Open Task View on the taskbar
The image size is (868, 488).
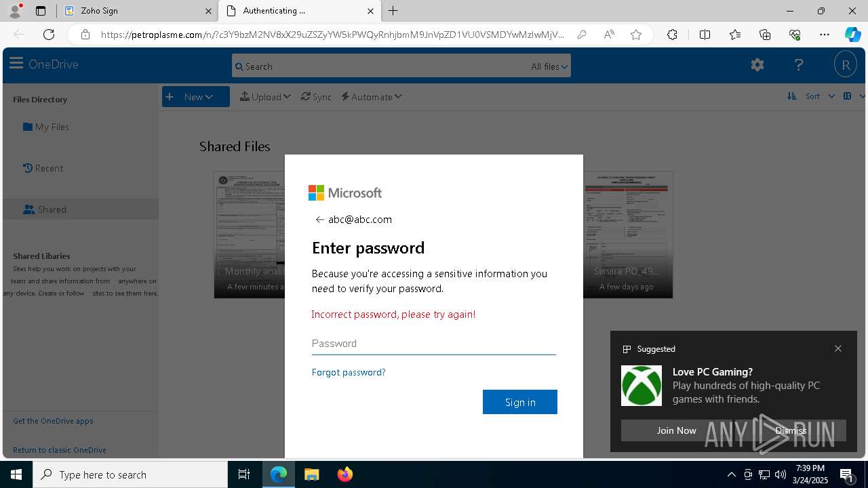pos(244,474)
